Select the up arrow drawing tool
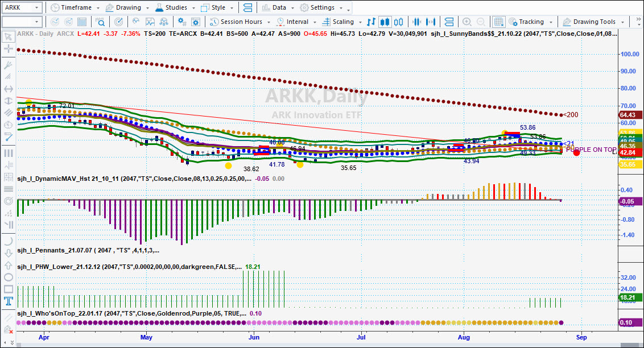The height and width of the screenshot is (348, 644). (8, 266)
